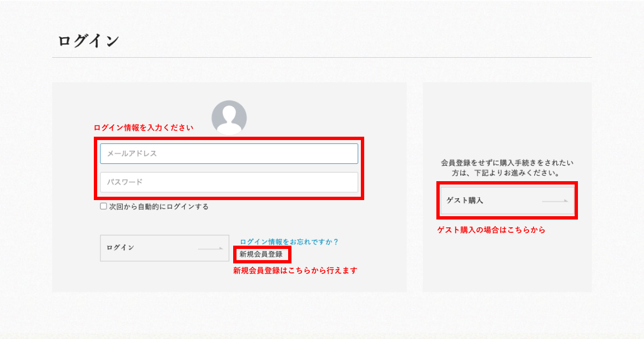The width and height of the screenshot is (644, 339).
Task: Click the gray user avatar icon
Action: click(x=229, y=117)
